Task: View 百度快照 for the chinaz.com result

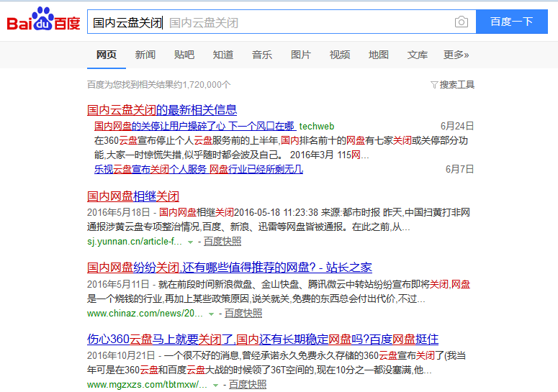Action: point(243,314)
